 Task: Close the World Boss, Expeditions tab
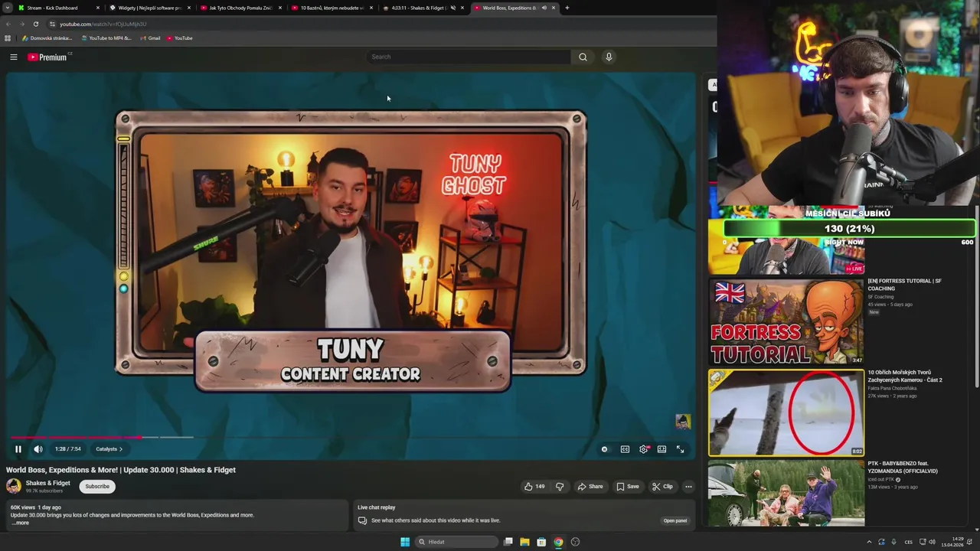click(553, 8)
